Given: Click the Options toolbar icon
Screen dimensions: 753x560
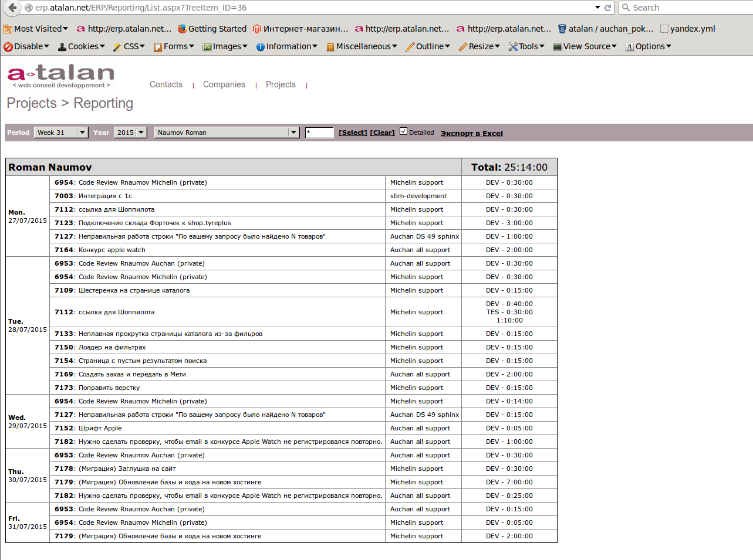Looking at the screenshot, I should point(630,47).
